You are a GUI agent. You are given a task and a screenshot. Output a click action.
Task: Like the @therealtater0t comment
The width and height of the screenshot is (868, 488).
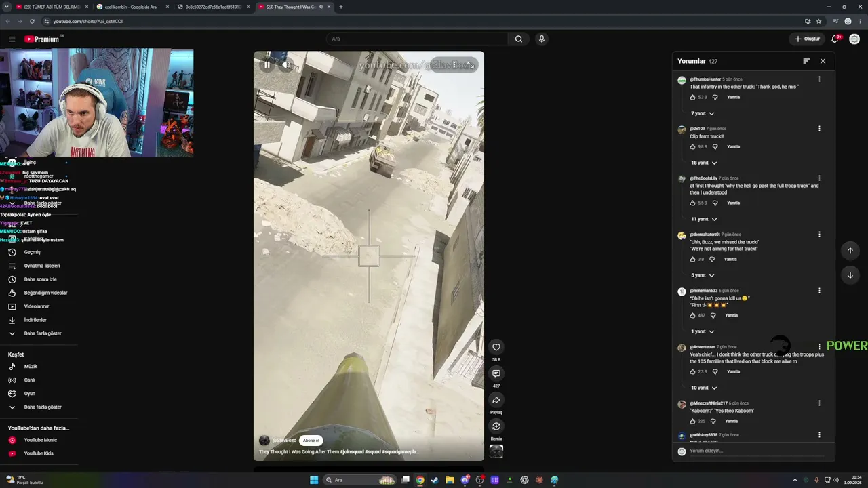693,260
